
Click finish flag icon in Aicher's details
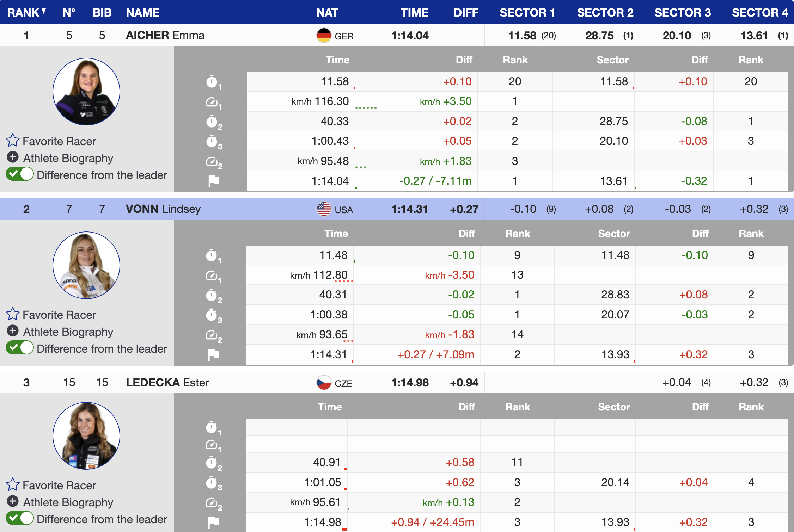point(213,181)
